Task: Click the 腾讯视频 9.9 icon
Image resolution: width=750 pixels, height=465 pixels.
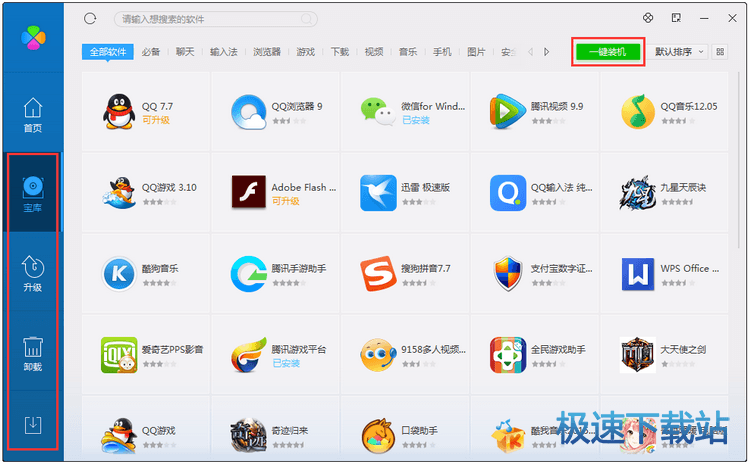Action: (507, 112)
